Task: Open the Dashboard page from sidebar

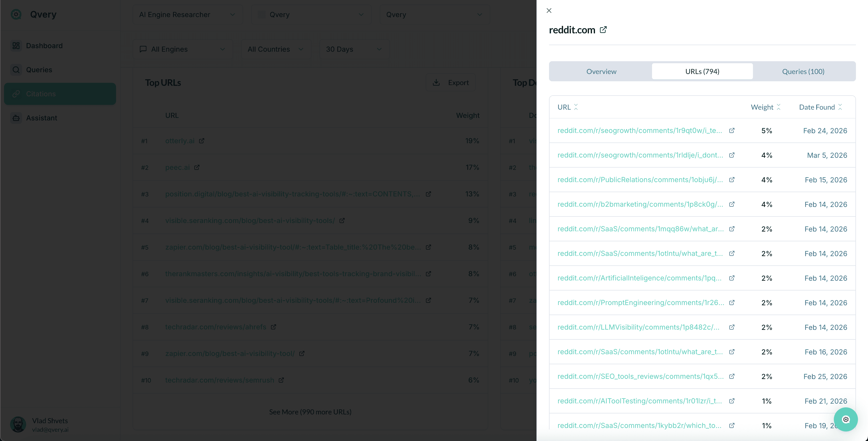Action: pyautogui.click(x=44, y=46)
